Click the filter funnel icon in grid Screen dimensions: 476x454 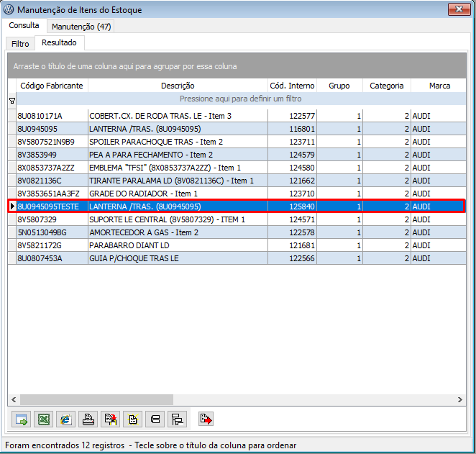[x=12, y=101]
